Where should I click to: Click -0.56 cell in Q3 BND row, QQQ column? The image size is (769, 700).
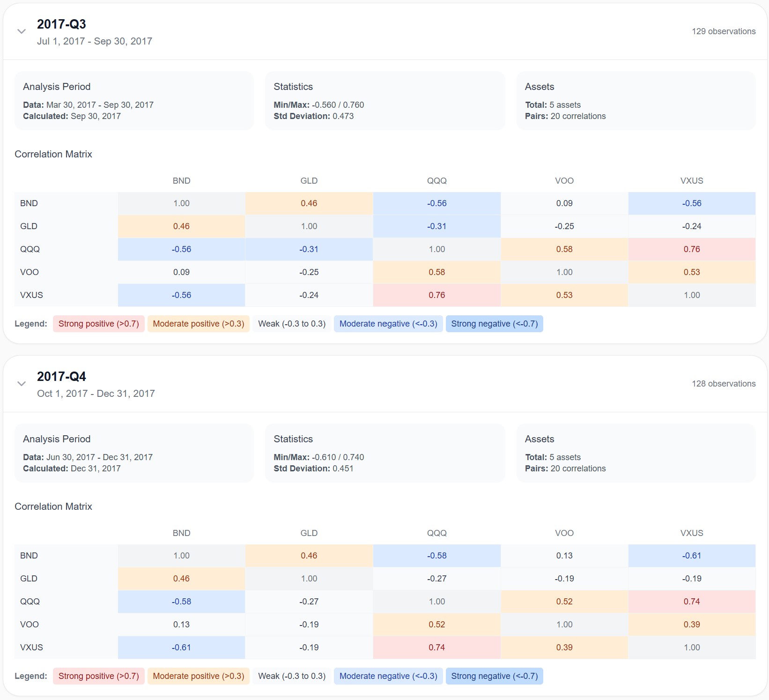point(437,203)
